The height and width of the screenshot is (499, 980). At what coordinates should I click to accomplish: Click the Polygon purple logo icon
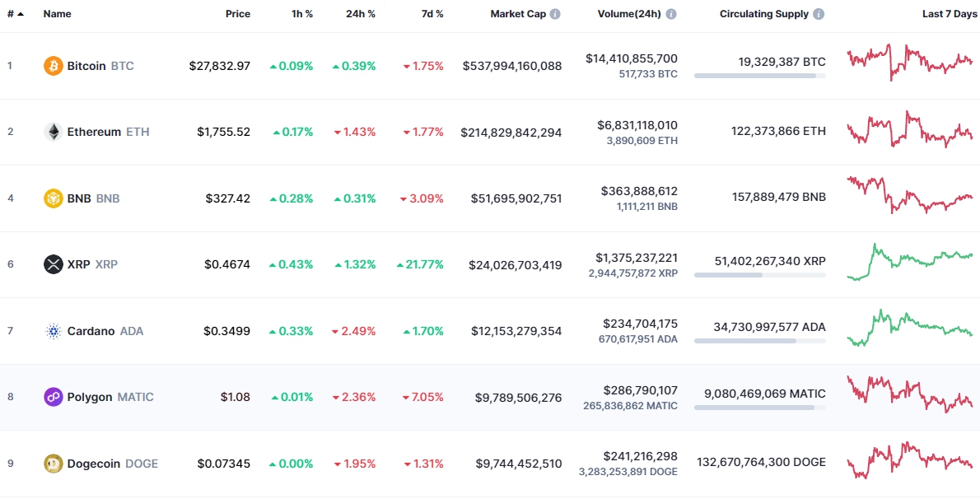pos(54,397)
